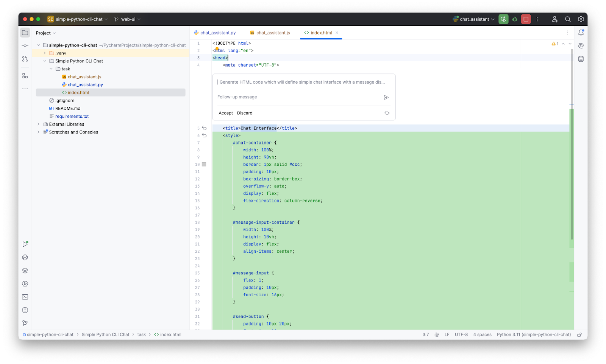Open simple-python-cli-chat project dropdown
The height and width of the screenshot is (364, 606).
(x=78, y=19)
